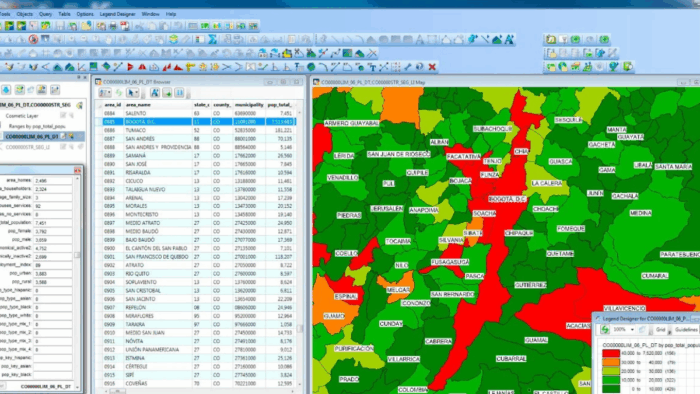Click Grid button in Legend Designer
This screenshot has height=394, width=700.
tap(661, 330)
